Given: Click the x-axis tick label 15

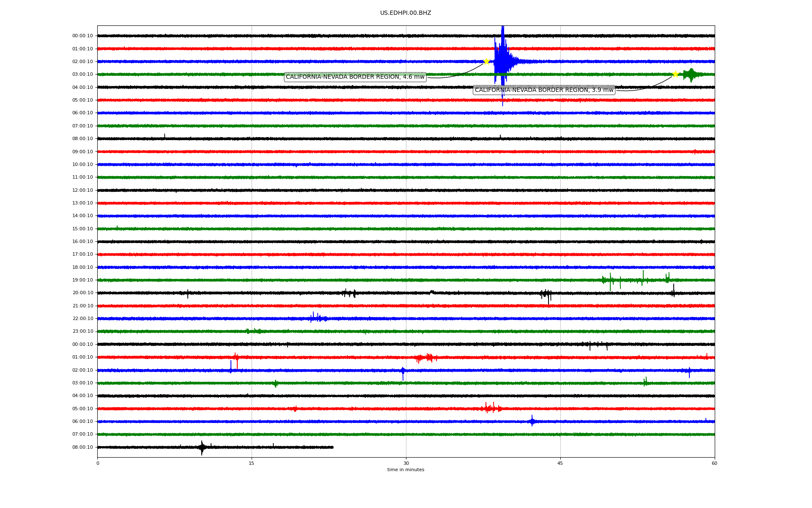Looking at the screenshot, I should tap(252, 463).
